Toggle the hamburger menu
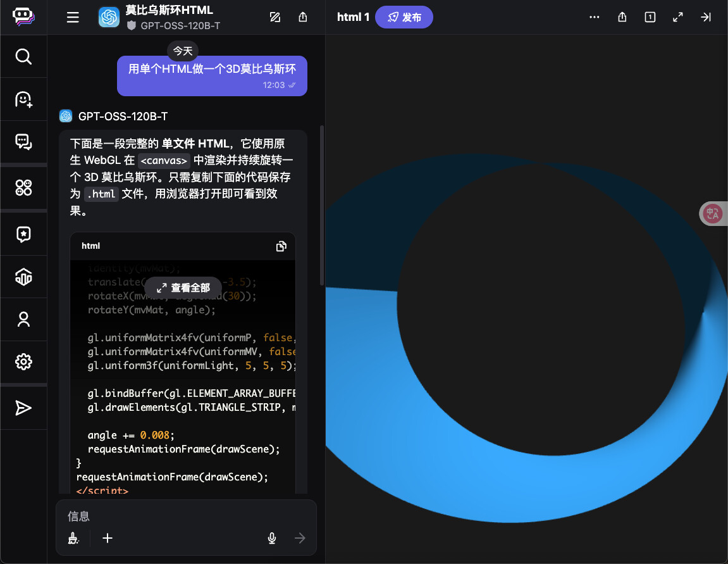 tap(73, 17)
